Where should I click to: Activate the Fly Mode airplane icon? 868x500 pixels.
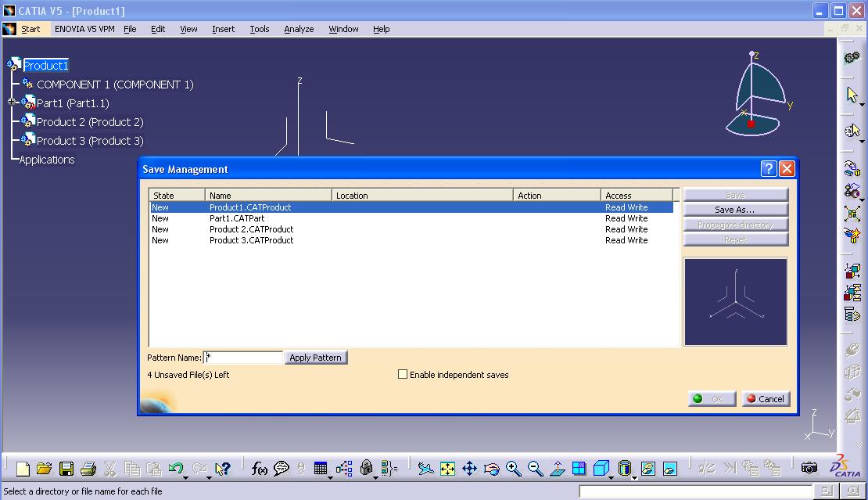[425, 469]
